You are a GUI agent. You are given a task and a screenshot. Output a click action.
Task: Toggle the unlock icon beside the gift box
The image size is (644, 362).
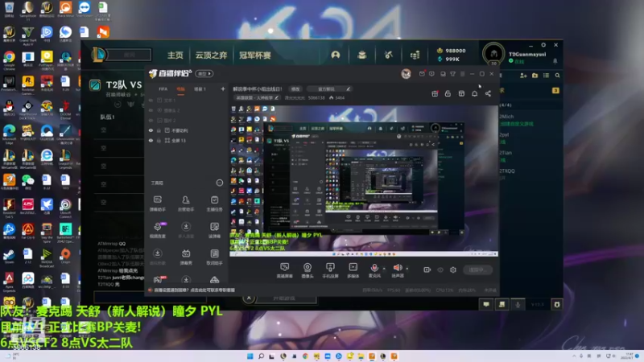(x=448, y=93)
